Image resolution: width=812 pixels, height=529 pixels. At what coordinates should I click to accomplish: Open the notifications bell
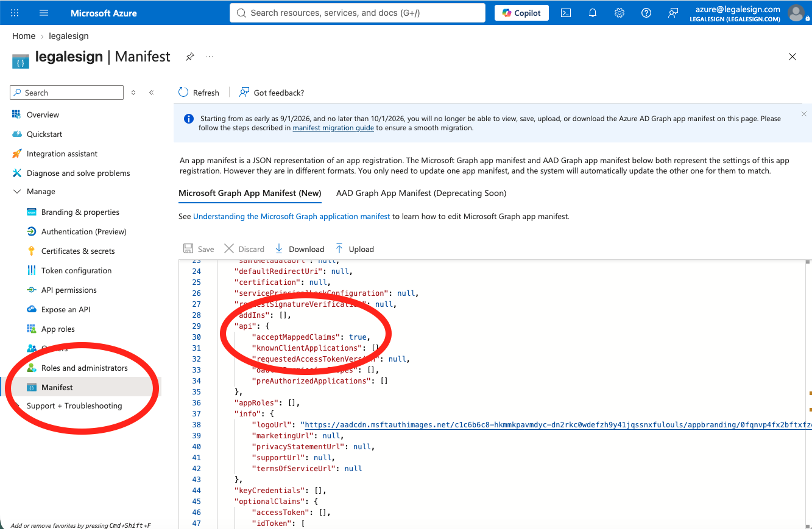(593, 13)
